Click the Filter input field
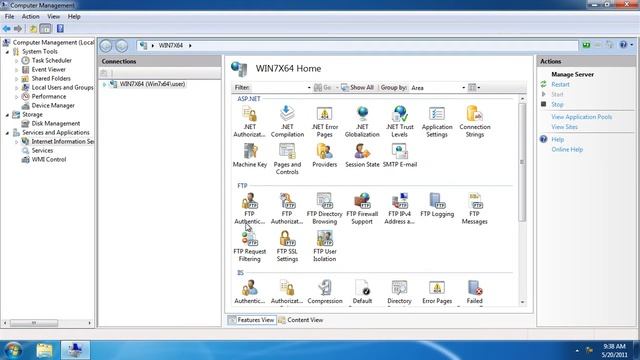Screen dimensions: 640x360 point(280,88)
